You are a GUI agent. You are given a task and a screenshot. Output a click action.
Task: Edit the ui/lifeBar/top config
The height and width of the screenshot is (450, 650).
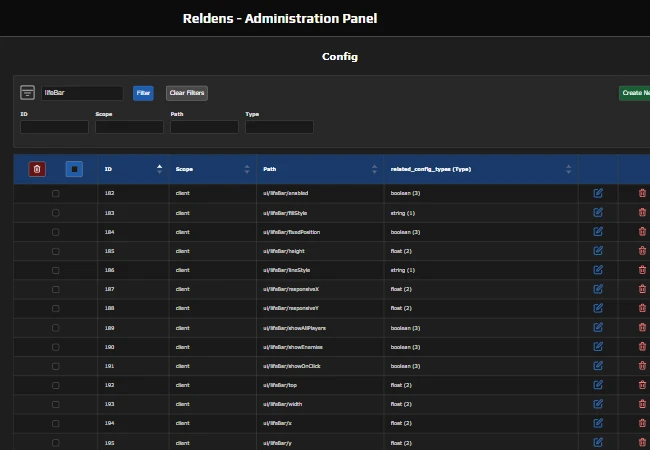click(x=598, y=385)
